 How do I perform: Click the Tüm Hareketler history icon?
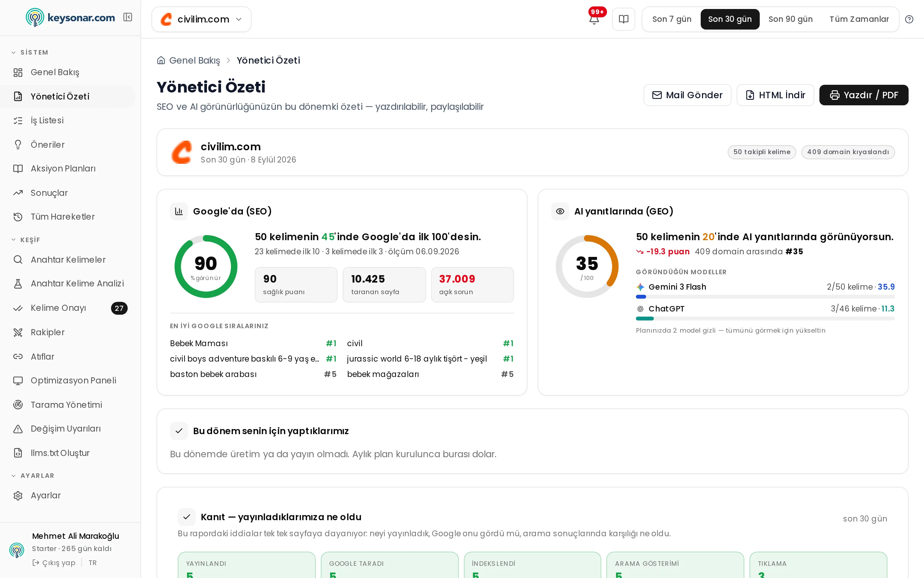point(18,217)
